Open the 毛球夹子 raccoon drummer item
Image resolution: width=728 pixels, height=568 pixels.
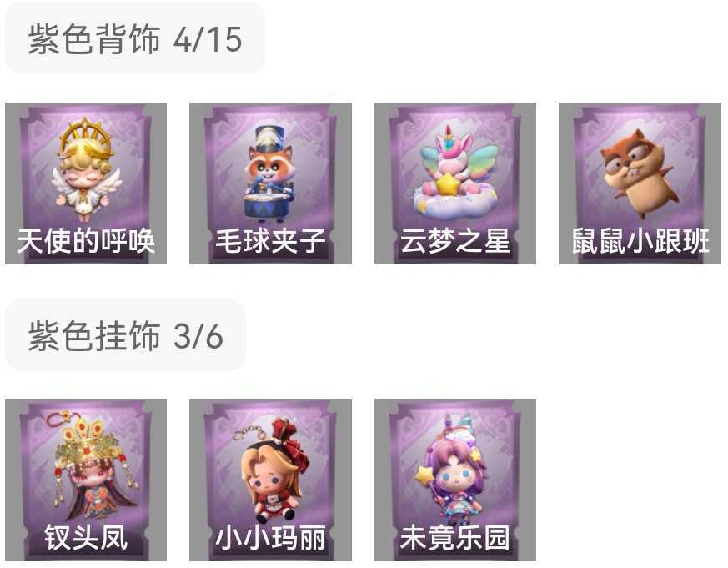[x=271, y=183]
